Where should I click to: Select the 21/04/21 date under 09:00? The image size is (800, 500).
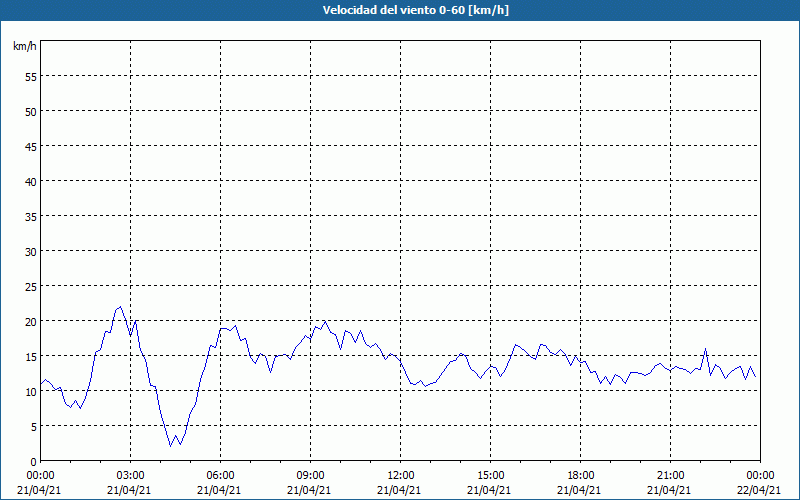(x=309, y=490)
